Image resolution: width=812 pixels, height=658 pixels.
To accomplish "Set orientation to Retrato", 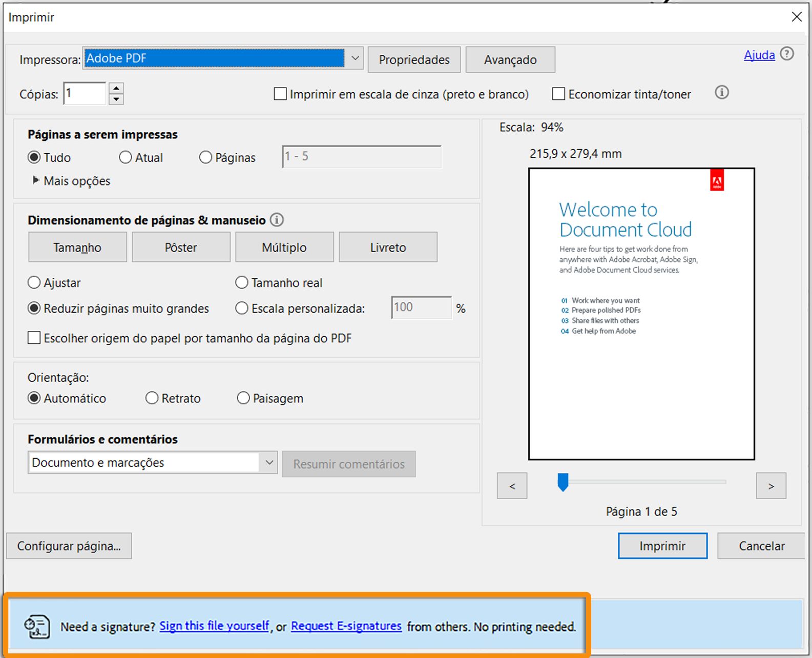I will pos(152,398).
